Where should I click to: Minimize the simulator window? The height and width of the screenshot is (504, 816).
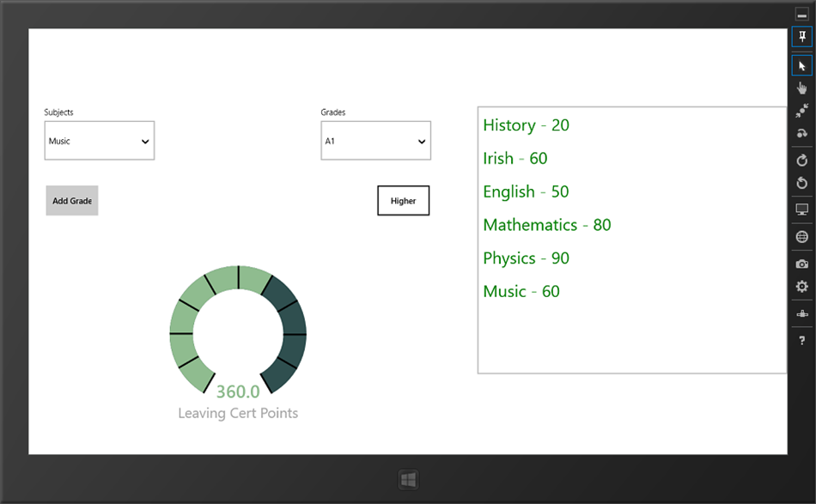pos(802,14)
